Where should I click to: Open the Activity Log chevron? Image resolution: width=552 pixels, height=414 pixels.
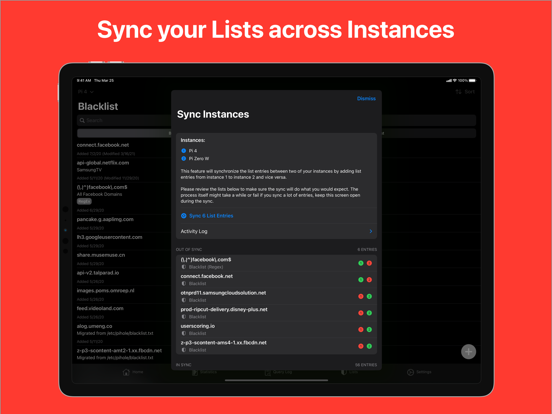(x=371, y=231)
